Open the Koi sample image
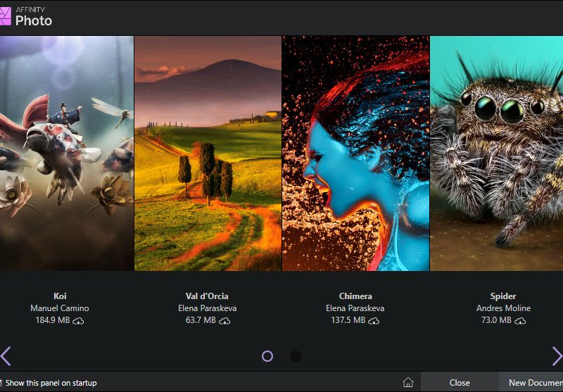 point(67,153)
